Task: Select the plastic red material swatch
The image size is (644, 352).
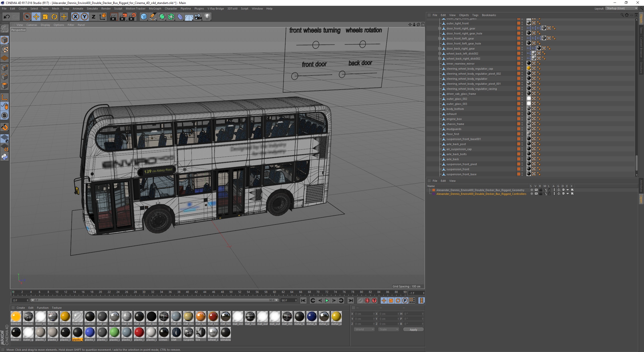Action: [139, 334]
